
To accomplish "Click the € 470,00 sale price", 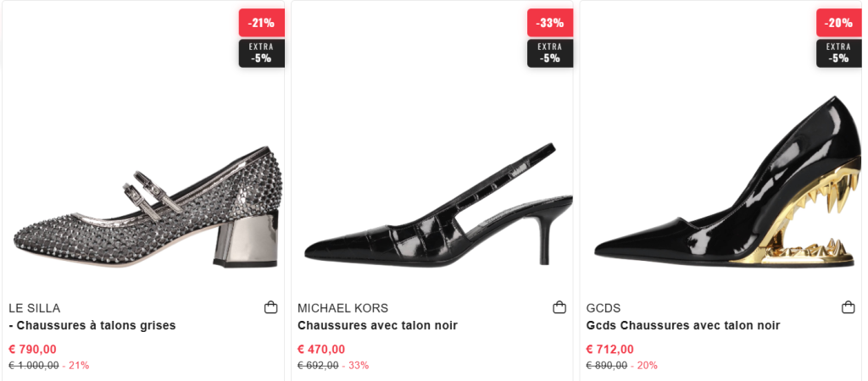I will pos(321,349).
